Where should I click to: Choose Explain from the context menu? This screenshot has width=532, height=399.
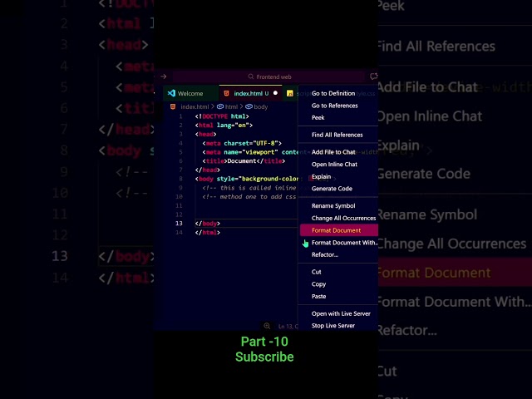click(x=321, y=176)
